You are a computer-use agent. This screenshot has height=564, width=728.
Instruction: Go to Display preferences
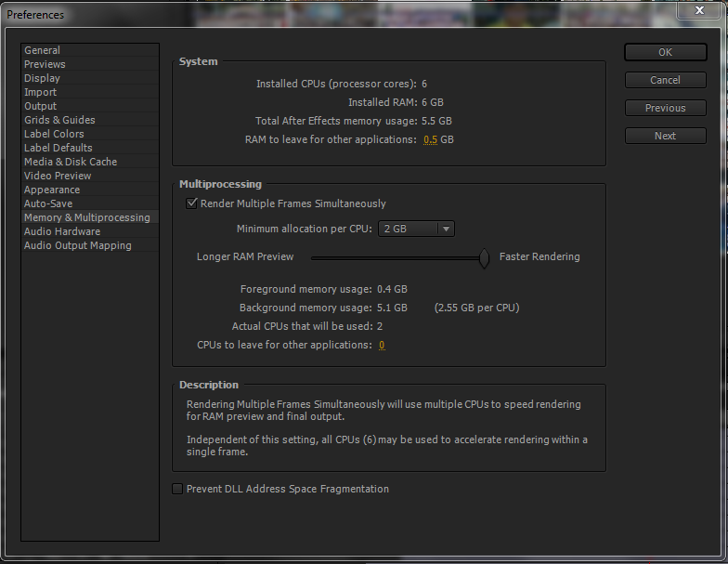(90, 78)
